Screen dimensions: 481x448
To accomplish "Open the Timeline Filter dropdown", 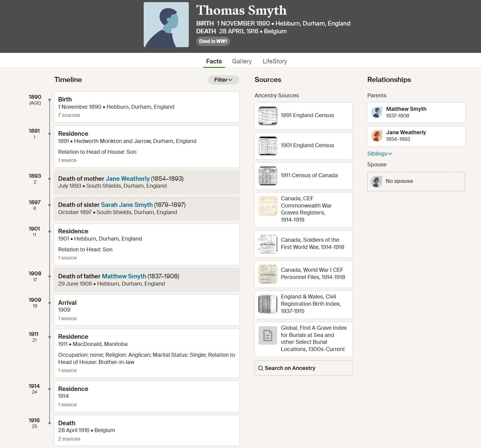I will click(223, 80).
